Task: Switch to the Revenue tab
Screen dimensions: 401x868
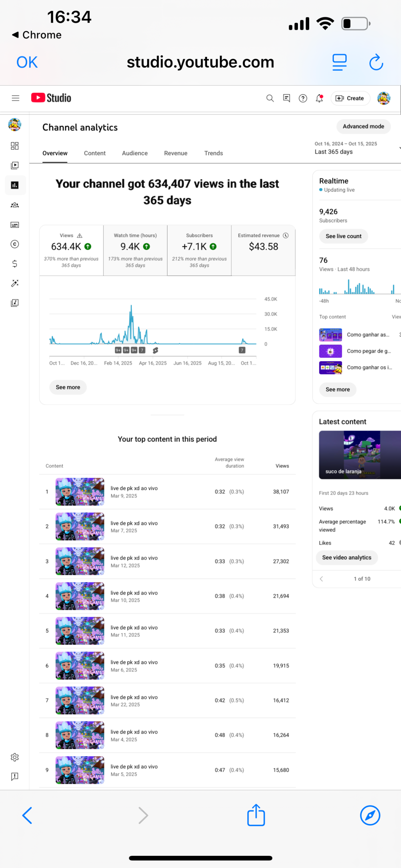Action: (176, 153)
